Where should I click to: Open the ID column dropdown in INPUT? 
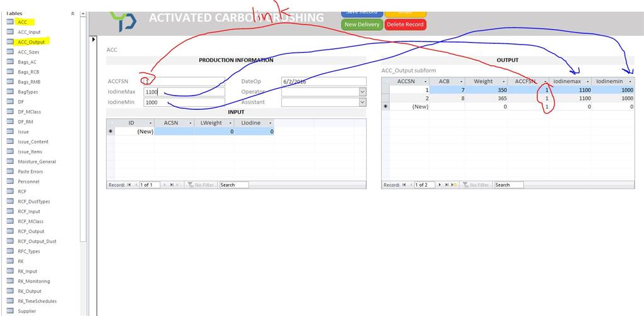[150, 123]
